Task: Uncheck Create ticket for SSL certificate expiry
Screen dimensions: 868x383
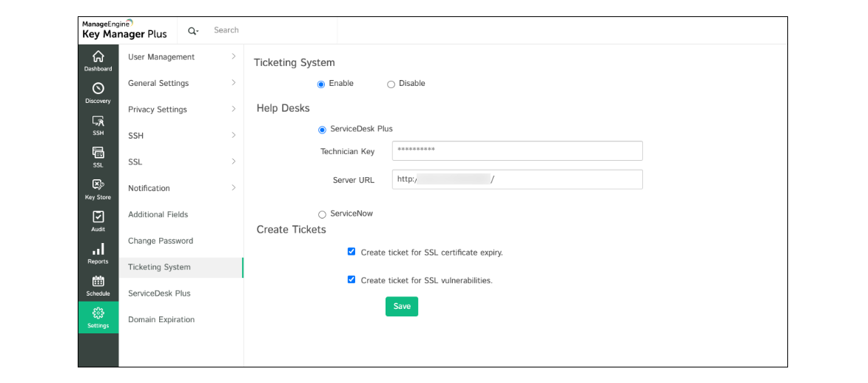Action: click(351, 252)
